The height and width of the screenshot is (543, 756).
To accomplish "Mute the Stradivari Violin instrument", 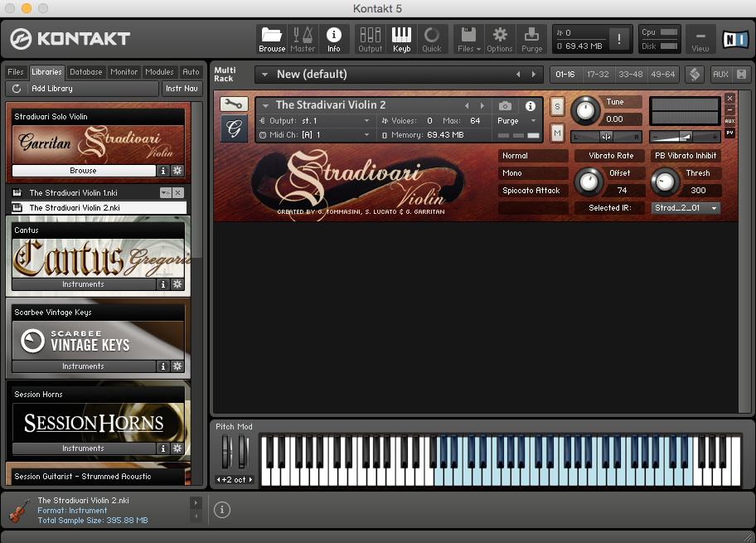I will coord(557,133).
